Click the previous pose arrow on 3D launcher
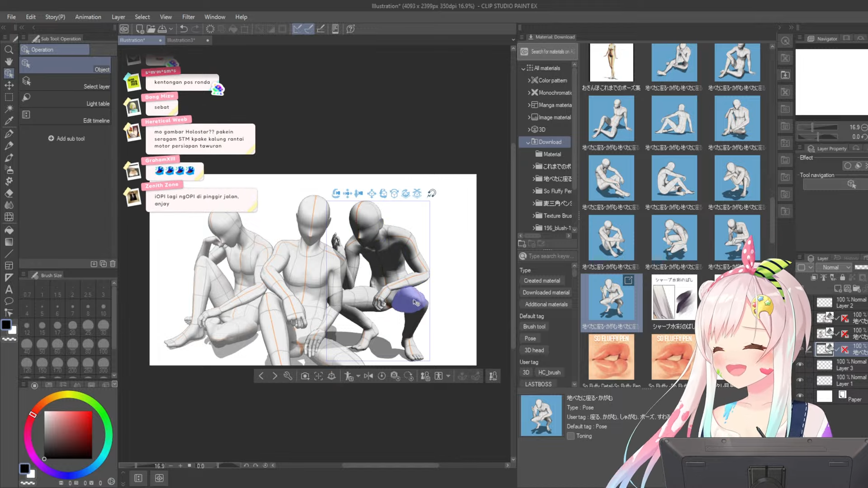The image size is (868, 488). click(261, 376)
